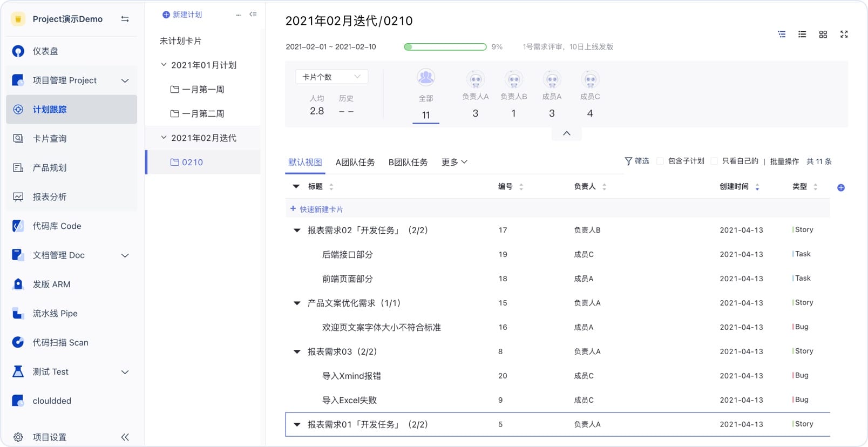Switch to flat list view icon
This screenshot has height=447, width=868.
(802, 35)
